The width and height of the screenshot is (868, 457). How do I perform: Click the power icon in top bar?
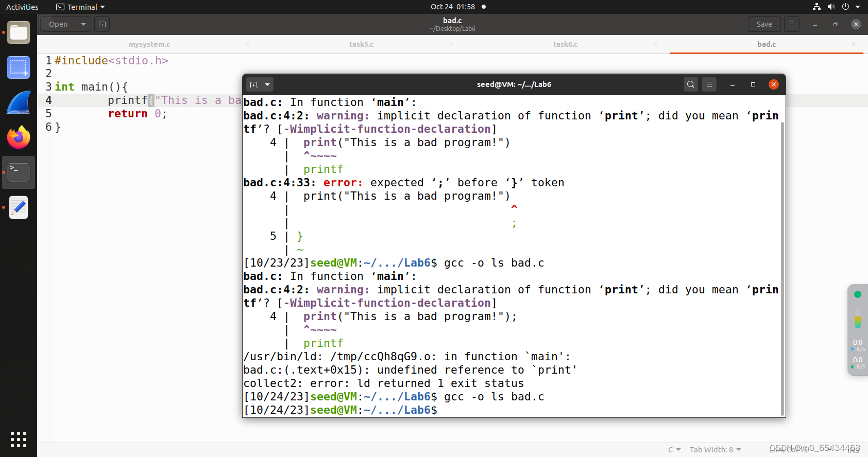845,7
